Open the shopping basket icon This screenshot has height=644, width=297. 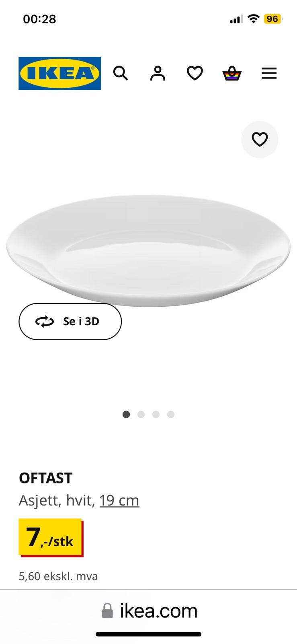click(232, 73)
